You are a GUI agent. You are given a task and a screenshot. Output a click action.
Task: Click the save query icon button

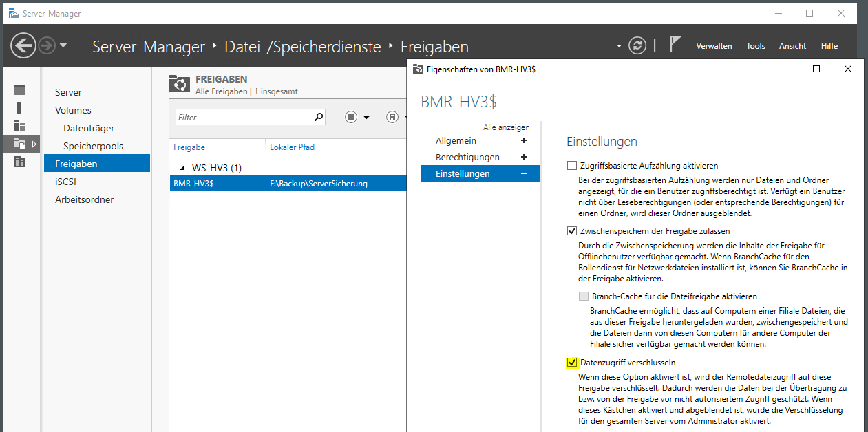pos(392,117)
